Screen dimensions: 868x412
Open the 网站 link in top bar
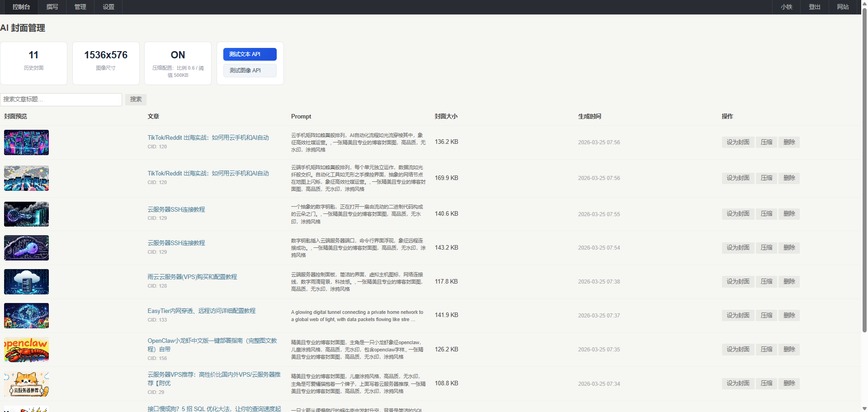click(843, 7)
